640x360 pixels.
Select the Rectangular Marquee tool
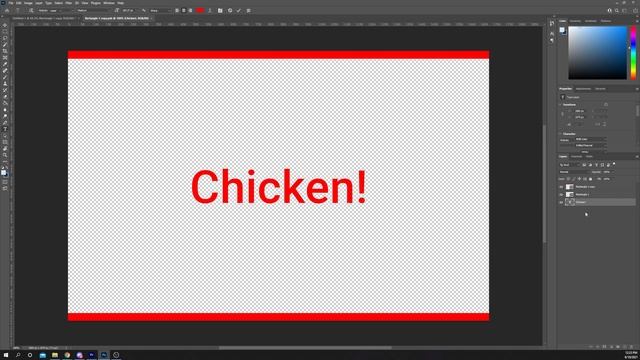(x=5, y=32)
